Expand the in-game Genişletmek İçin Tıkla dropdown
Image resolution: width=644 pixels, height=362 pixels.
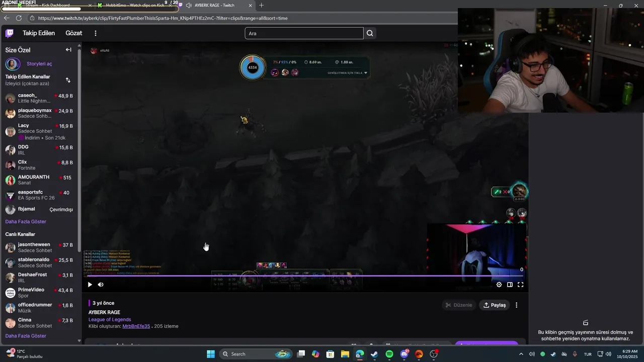tap(348, 73)
